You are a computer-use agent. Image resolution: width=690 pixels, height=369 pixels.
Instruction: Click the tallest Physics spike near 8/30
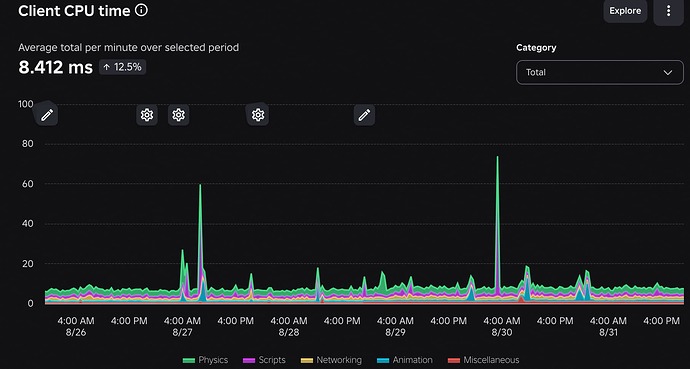click(498, 157)
